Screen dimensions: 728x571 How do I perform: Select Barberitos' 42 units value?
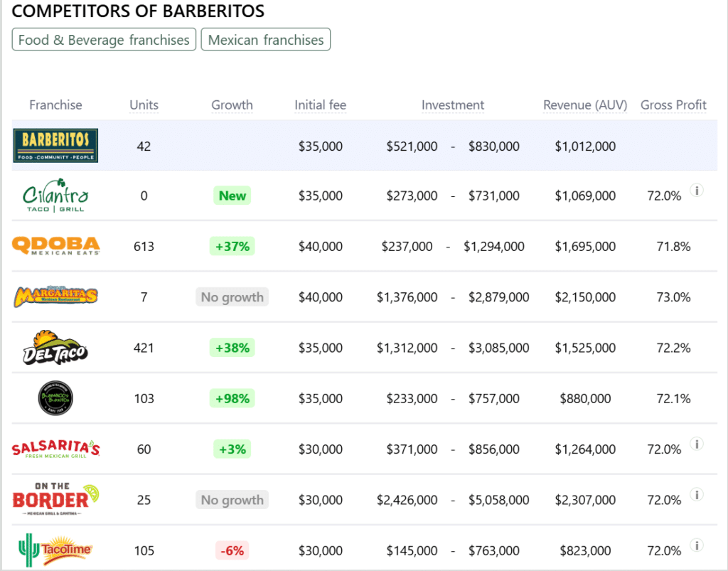pyautogui.click(x=144, y=146)
